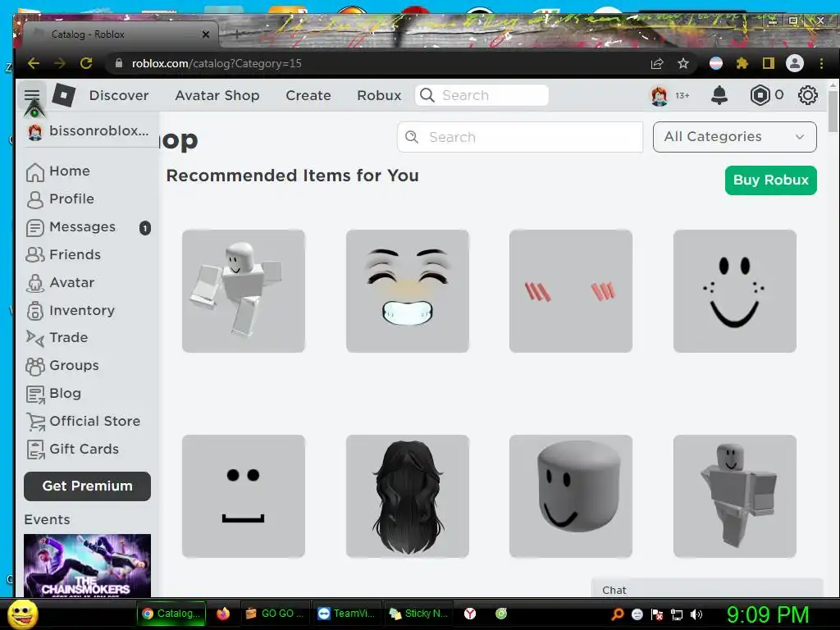Click the Robux balance hexagon icon
Screen dimensions: 840x630
pyautogui.click(x=760, y=95)
